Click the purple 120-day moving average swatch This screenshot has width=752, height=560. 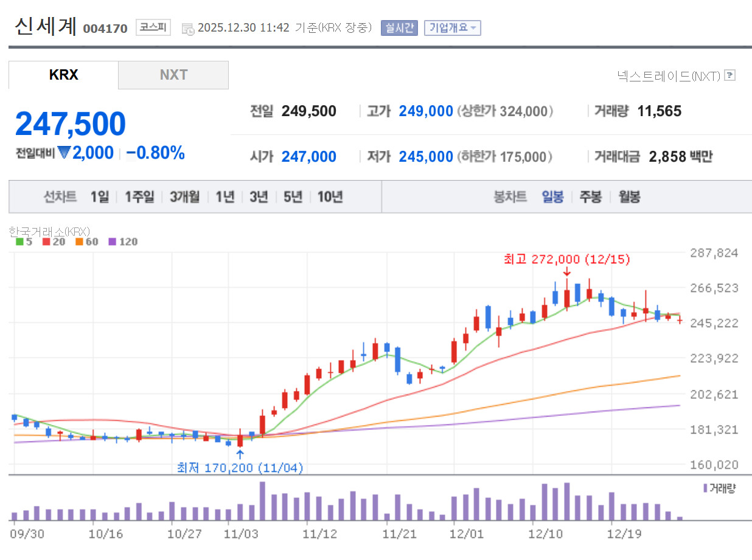click(x=112, y=242)
